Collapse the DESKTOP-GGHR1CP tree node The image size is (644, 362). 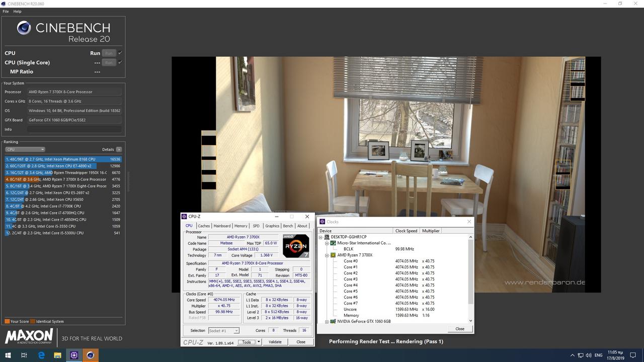pos(321,237)
